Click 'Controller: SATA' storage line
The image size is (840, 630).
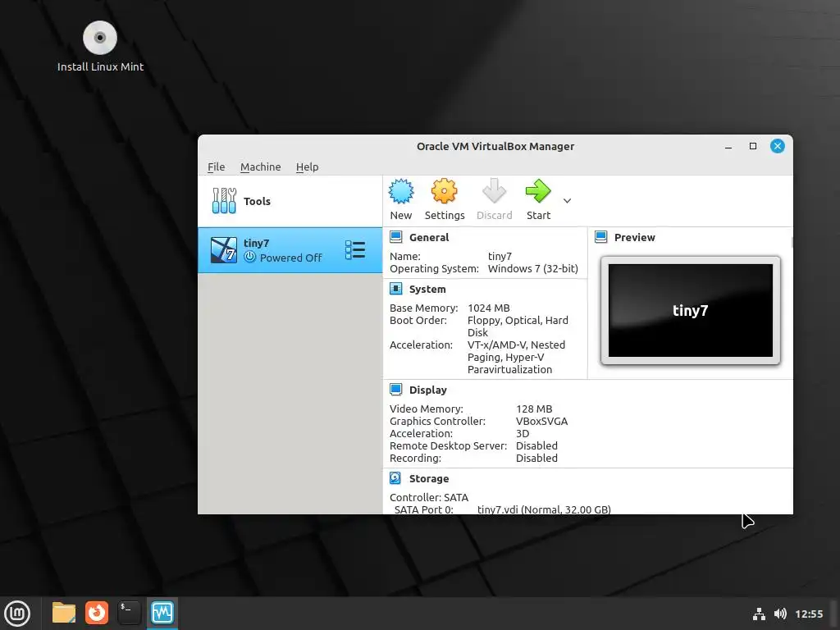tap(428, 497)
